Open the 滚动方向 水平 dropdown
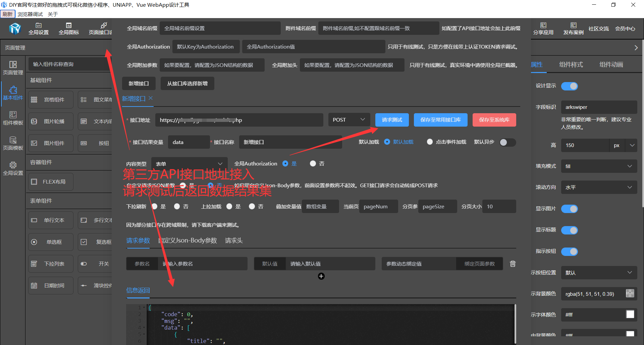Viewport: 644px width, 345px height. click(599, 187)
